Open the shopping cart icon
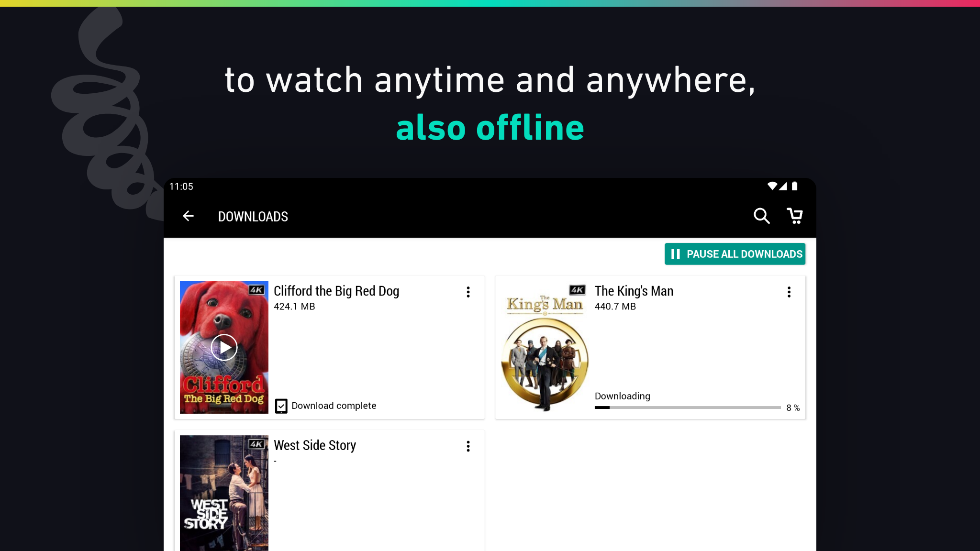 [x=795, y=216]
